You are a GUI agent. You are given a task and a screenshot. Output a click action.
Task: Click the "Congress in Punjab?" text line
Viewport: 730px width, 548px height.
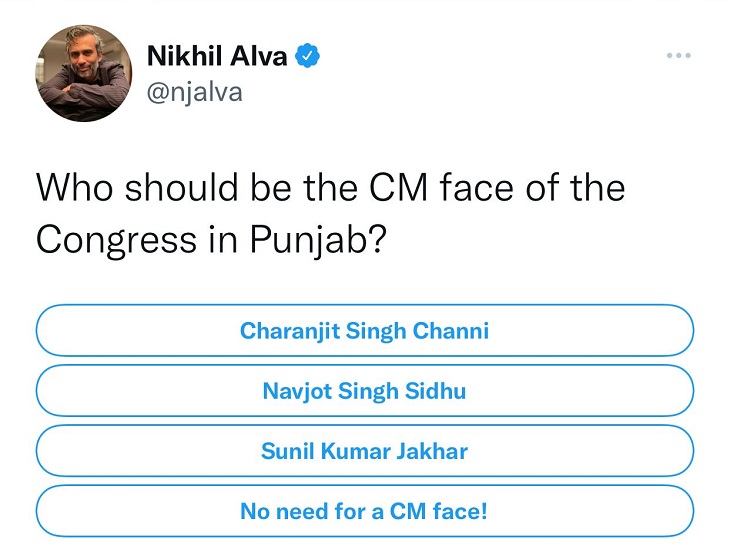(x=211, y=241)
